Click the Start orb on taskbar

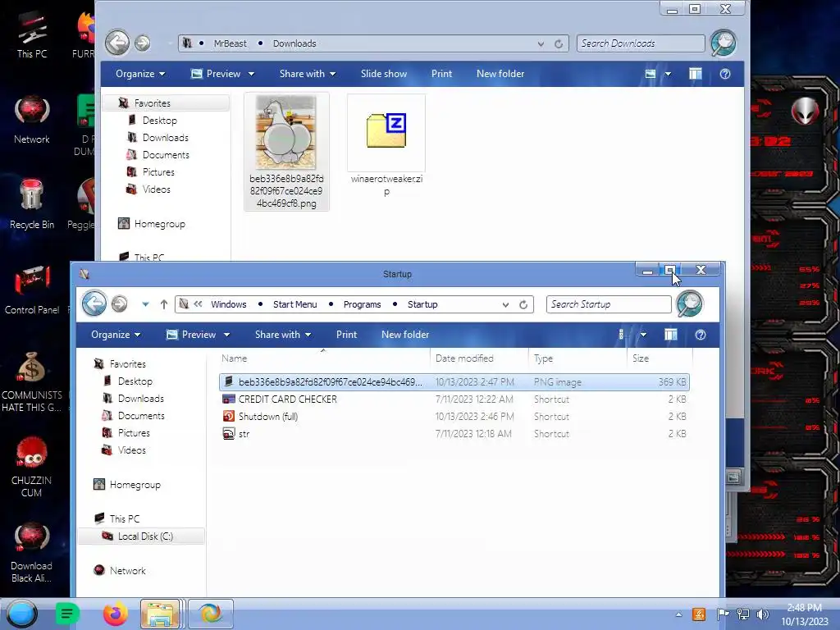pos(21,614)
